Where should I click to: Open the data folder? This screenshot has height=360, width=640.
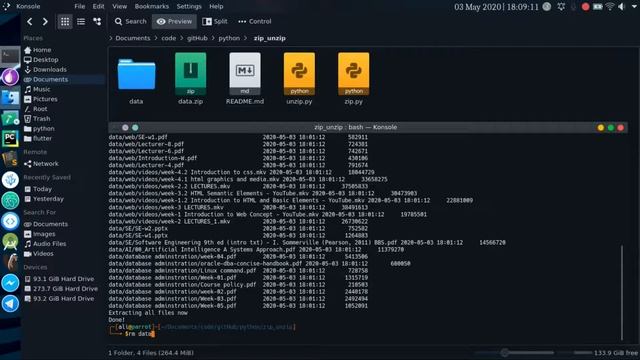(x=136, y=79)
